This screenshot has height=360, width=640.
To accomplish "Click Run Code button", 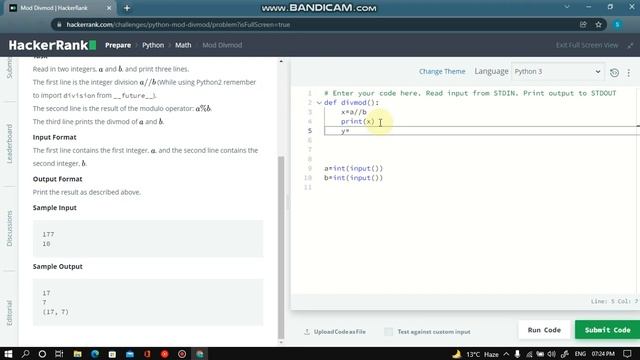I will 544,330.
